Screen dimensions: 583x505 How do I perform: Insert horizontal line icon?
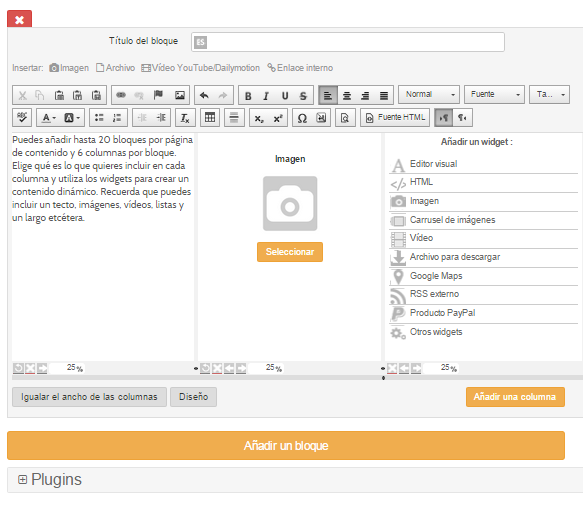(234, 118)
